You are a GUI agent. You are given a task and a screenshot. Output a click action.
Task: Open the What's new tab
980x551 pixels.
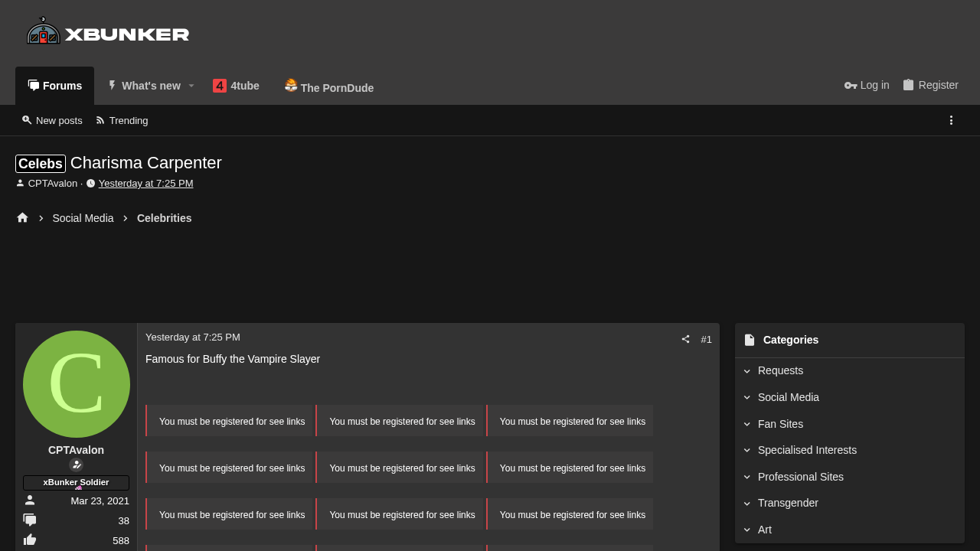tap(144, 86)
